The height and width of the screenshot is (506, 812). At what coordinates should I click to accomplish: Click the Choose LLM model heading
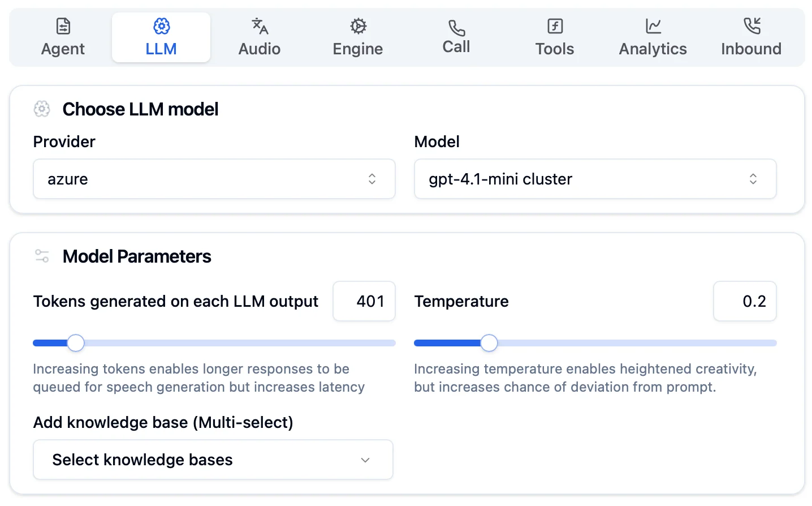click(x=140, y=109)
